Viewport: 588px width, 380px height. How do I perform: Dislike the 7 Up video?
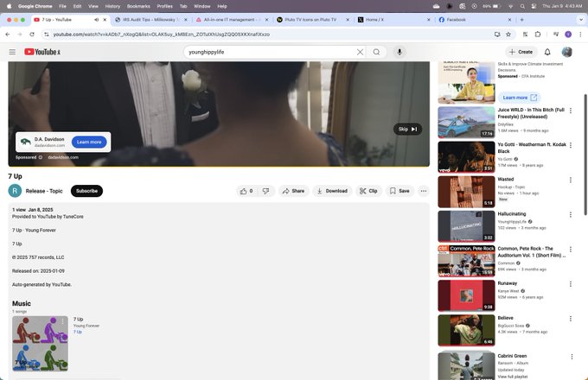[x=265, y=191]
